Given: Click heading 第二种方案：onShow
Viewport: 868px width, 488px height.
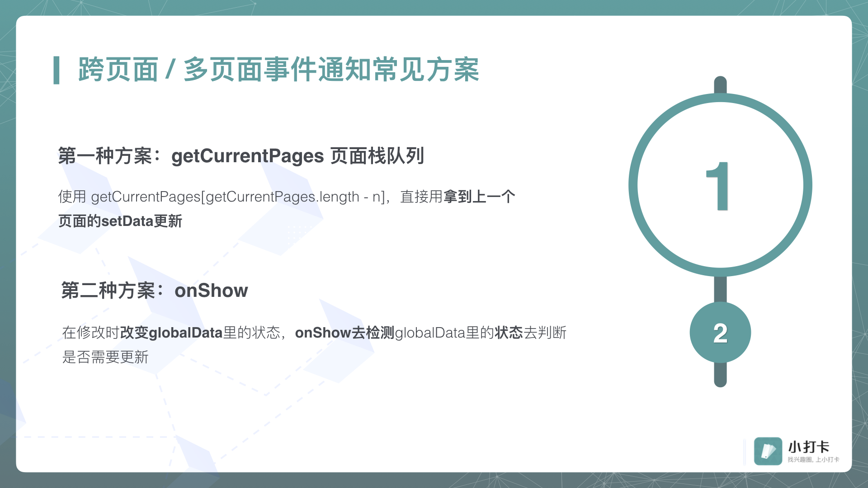Looking at the screenshot, I should point(154,291).
